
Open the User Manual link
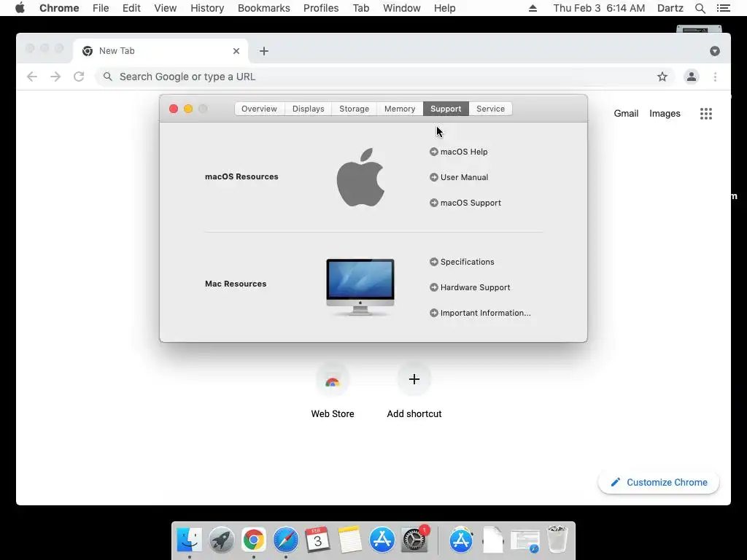(x=465, y=177)
